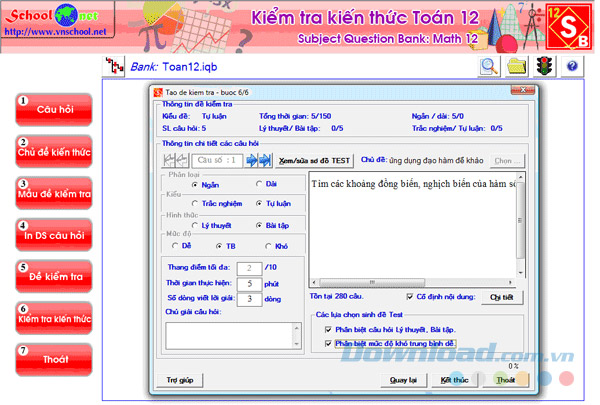Click the Chọn topic button
Screen dimensions: 600x405
pos(507,161)
